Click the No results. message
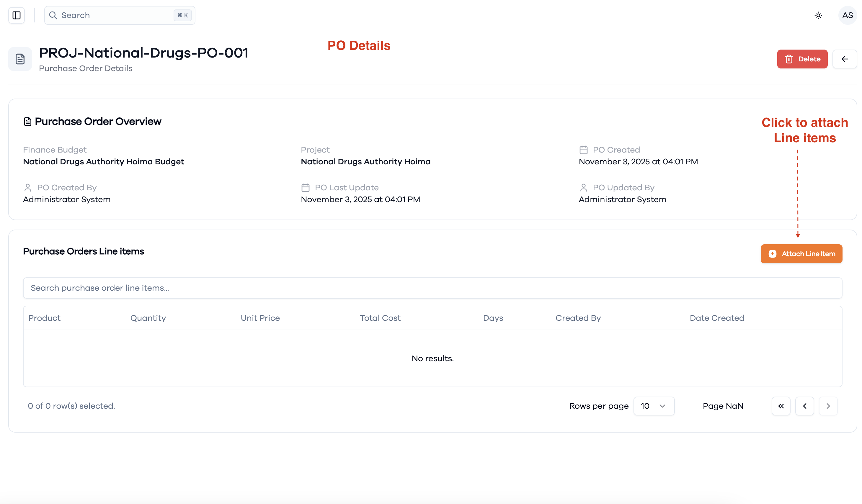 click(433, 358)
